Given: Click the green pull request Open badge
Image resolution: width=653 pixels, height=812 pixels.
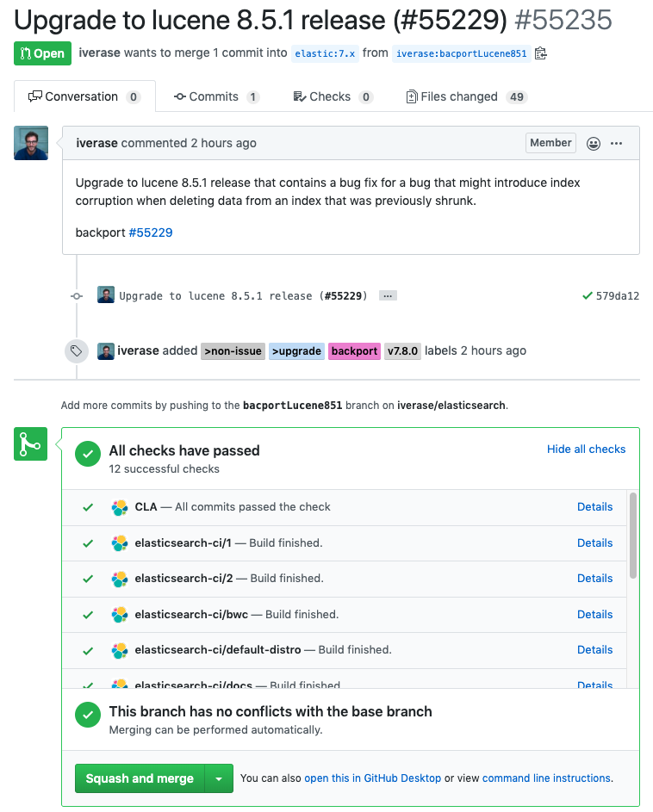Looking at the screenshot, I should pyautogui.click(x=41, y=53).
